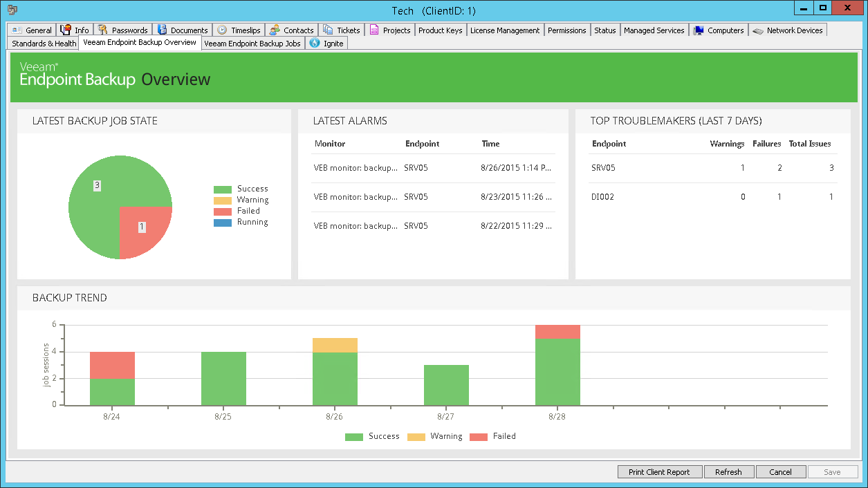Click the Warning legend swatch under Backup Trend
868x488 pixels.
pyautogui.click(x=416, y=437)
